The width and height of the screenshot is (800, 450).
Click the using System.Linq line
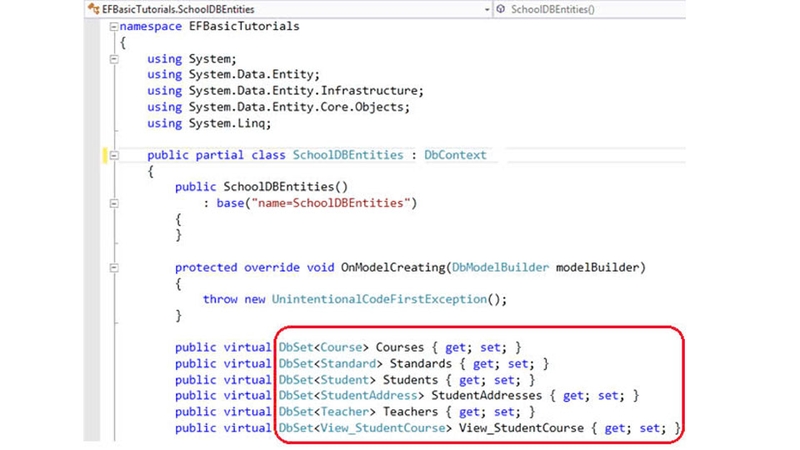coord(209,123)
